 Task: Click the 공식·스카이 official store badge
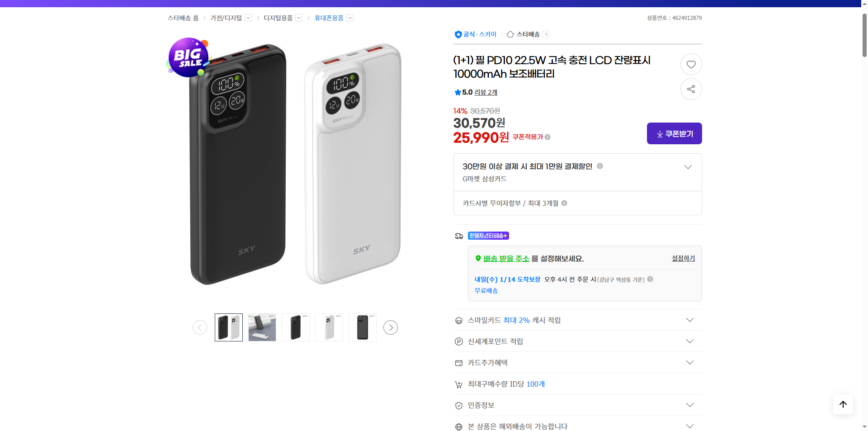475,34
